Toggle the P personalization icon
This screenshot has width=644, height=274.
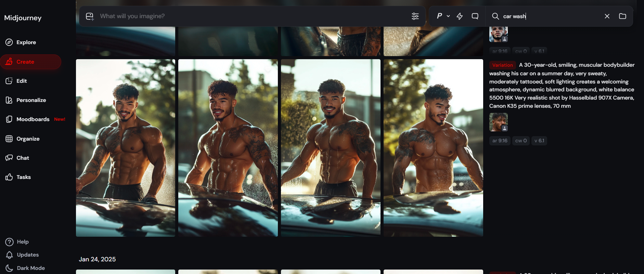click(x=439, y=16)
